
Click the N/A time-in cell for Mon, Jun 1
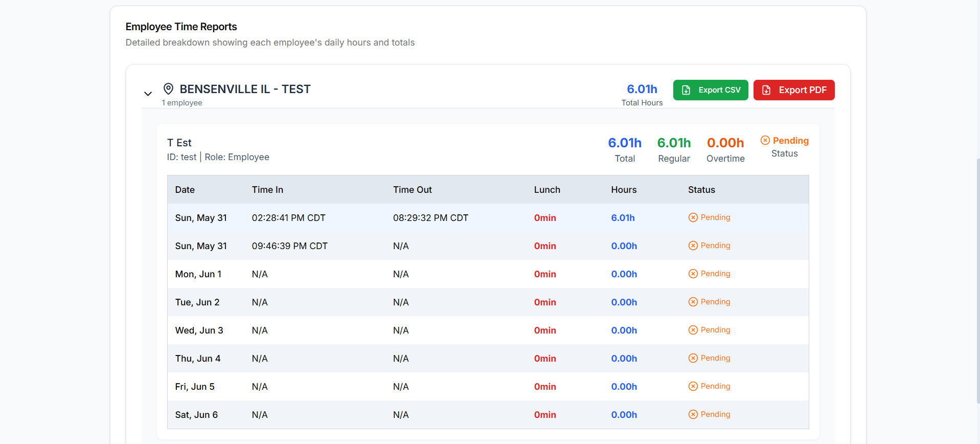pos(260,274)
